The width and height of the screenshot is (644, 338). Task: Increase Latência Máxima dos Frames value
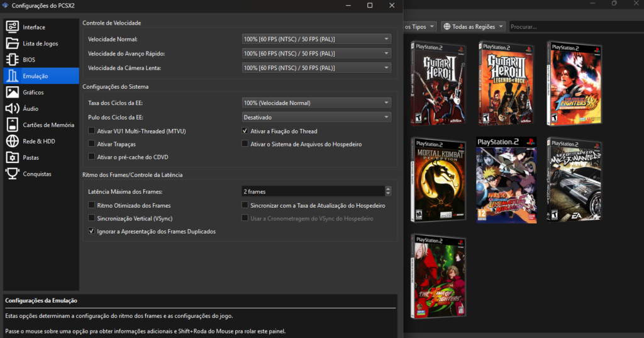pos(388,189)
